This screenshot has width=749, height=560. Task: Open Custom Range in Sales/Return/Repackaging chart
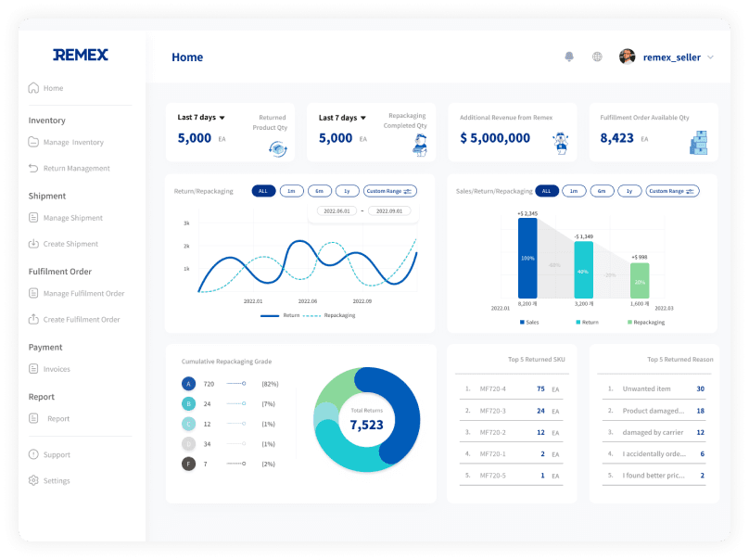(673, 191)
